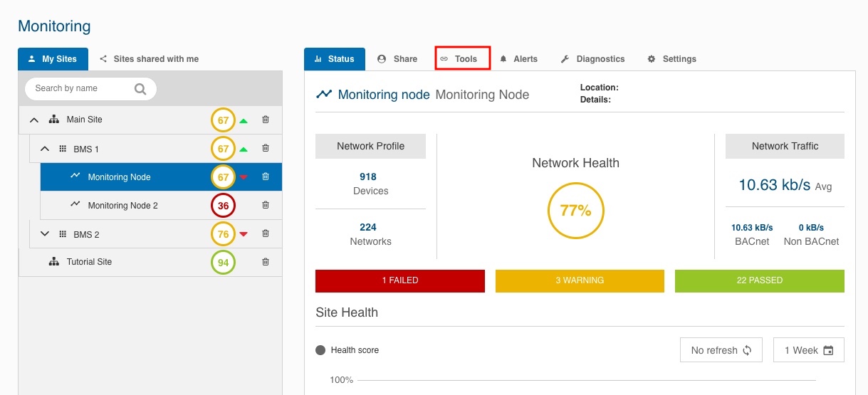868x395 pixels.
Task: Click the search magnifier icon
Action: 140,89
